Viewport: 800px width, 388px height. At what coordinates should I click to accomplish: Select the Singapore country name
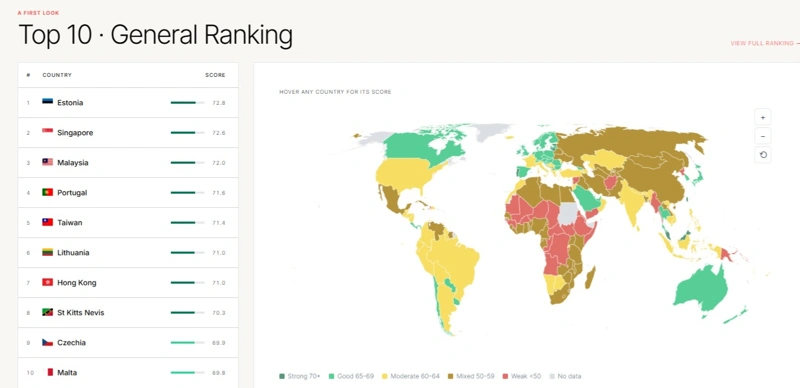point(75,133)
